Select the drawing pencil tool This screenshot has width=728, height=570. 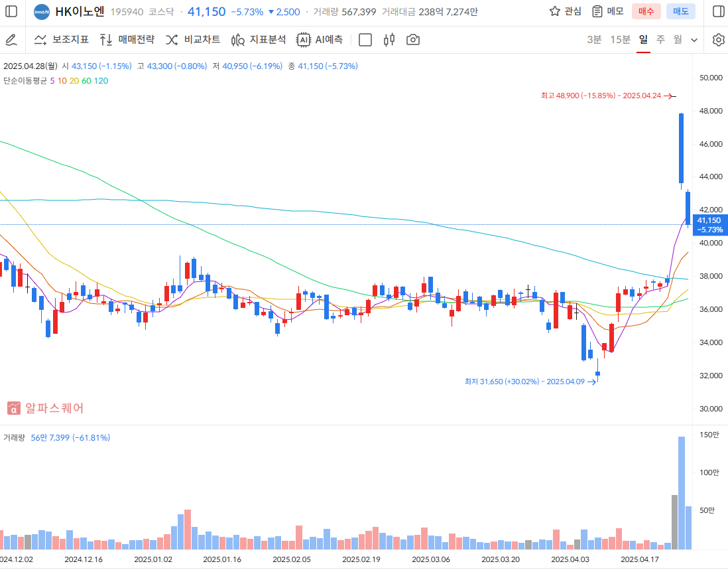pyautogui.click(x=11, y=40)
